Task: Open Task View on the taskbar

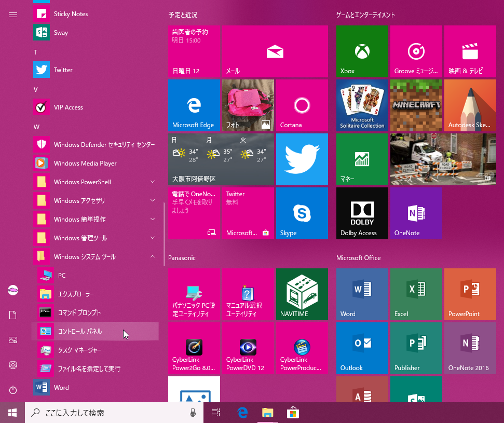Action: 216,413
